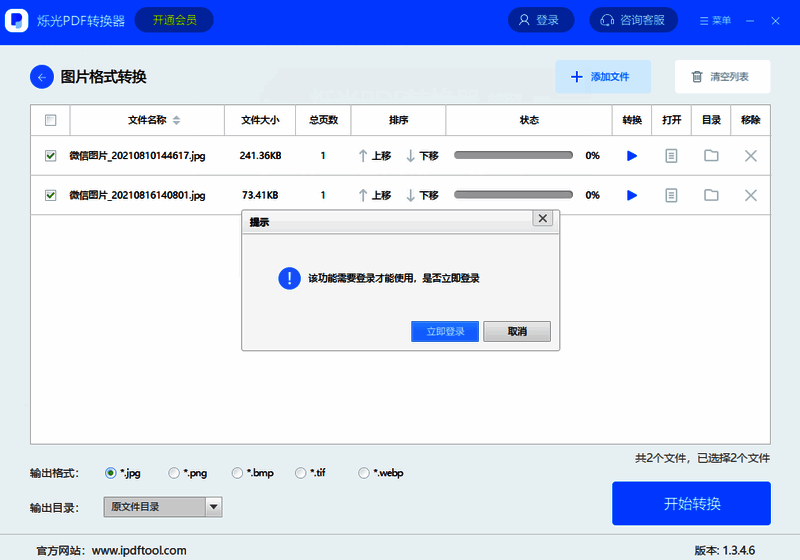
Task: Open folder of the 241.36KB file
Action: pyautogui.click(x=711, y=156)
